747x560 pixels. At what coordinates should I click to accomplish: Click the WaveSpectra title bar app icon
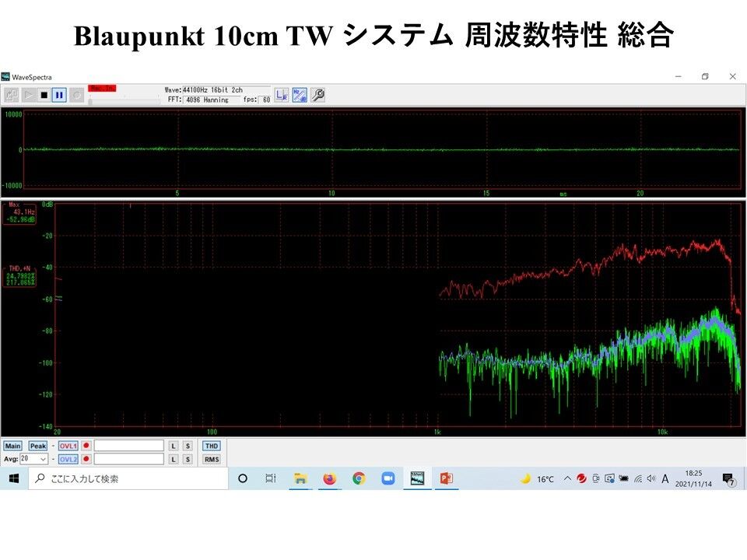pos(5,77)
